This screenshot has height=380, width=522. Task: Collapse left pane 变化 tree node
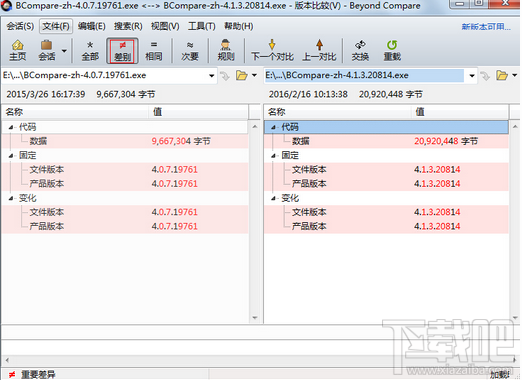11,198
